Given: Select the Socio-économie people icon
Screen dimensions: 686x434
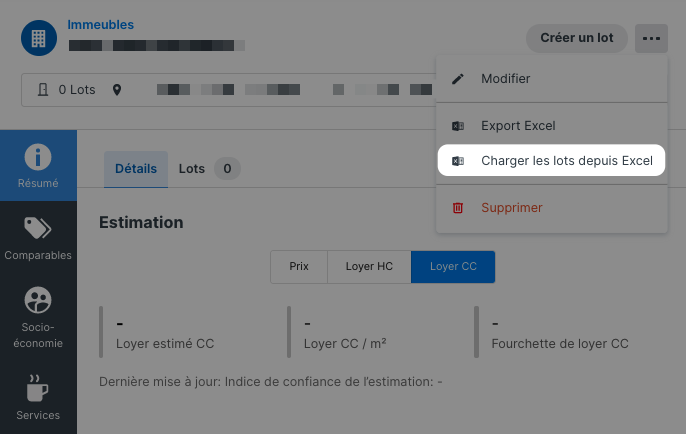Looking at the screenshot, I should [x=38, y=300].
